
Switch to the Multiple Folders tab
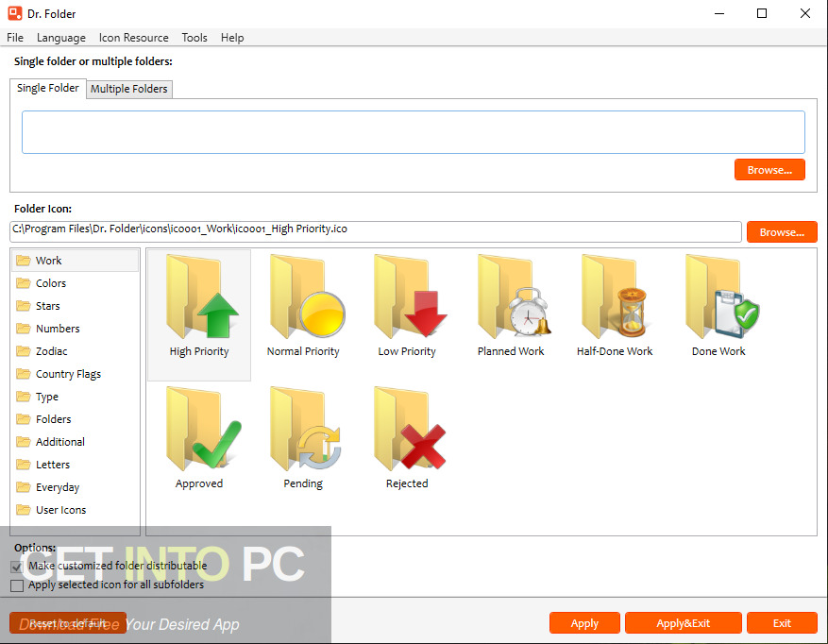(x=128, y=89)
